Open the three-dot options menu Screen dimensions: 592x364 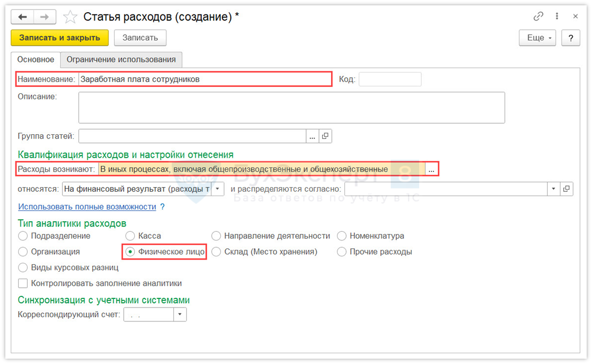coord(557,16)
